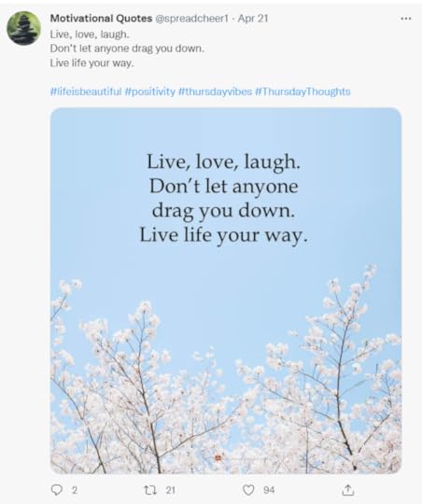Like the tweet with the heart icon
This screenshot has width=422, height=504.
pos(248,490)
